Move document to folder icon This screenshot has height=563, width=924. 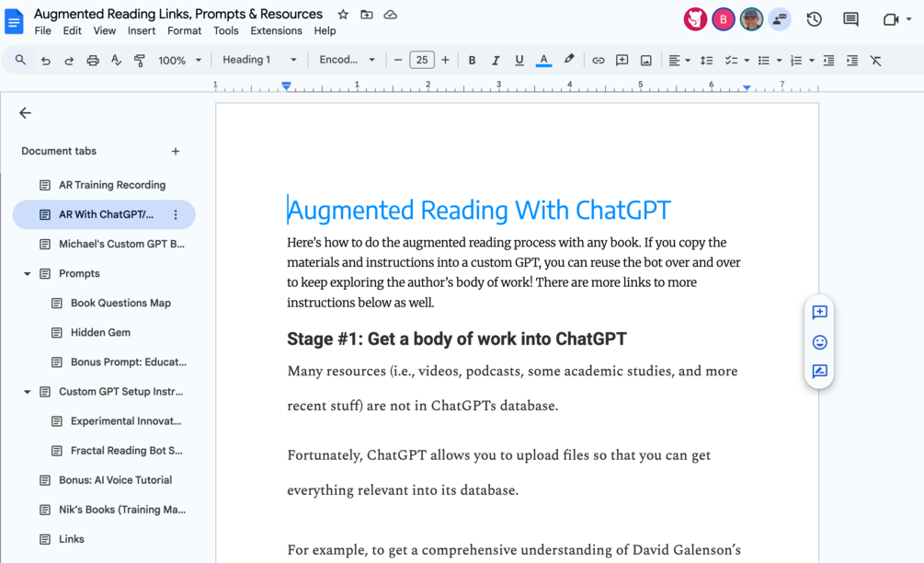click(367, 14)
